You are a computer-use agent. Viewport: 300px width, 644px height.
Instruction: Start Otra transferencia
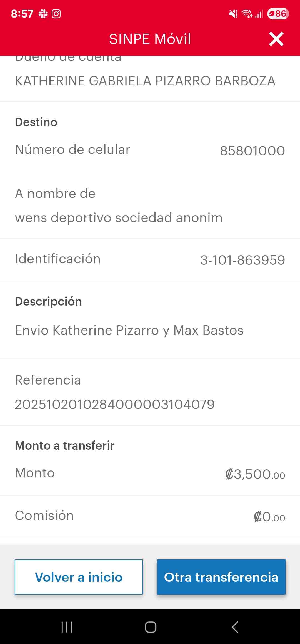(x=221, y=577)
